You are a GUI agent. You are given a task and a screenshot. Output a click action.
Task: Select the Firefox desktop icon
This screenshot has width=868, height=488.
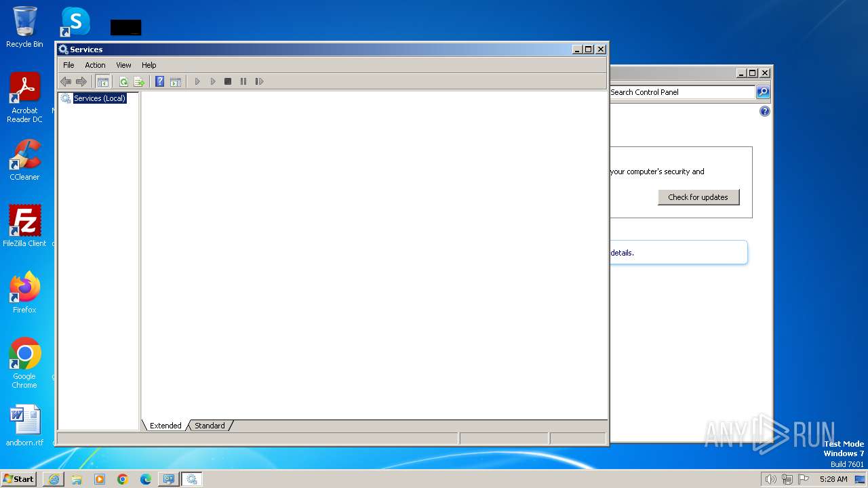(x=24, y=292)
